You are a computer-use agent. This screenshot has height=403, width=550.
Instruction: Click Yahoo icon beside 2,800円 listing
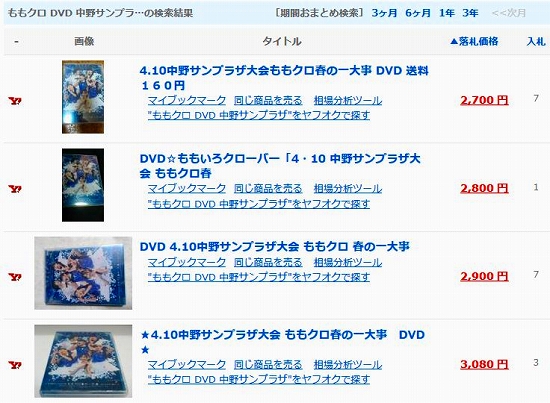point(15,189)
